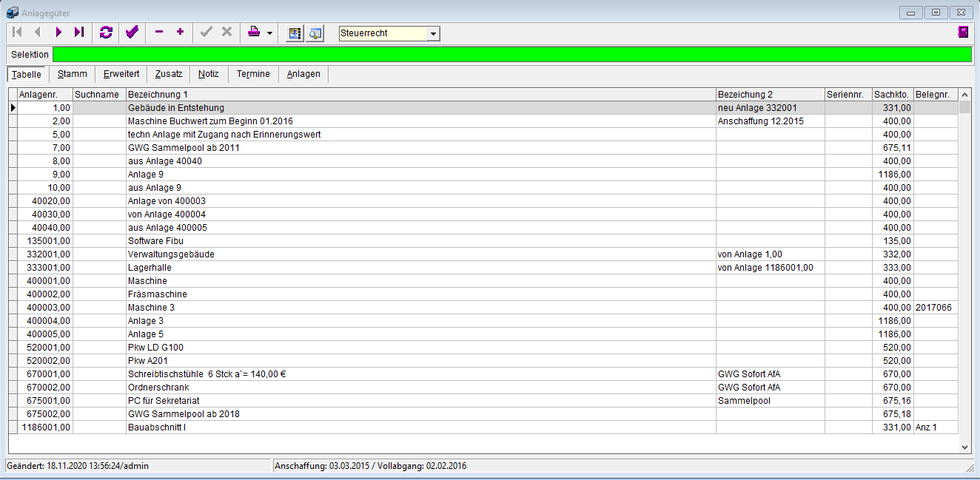Click the Bezeichnung 1 column header
The height and width of the screenshot is (480, 980).
[420, 95]
